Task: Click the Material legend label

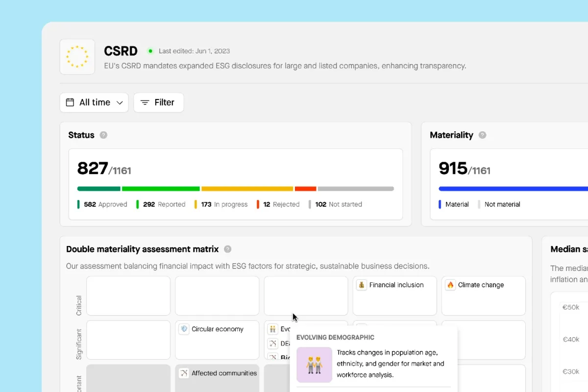Action: click(457, 204)
